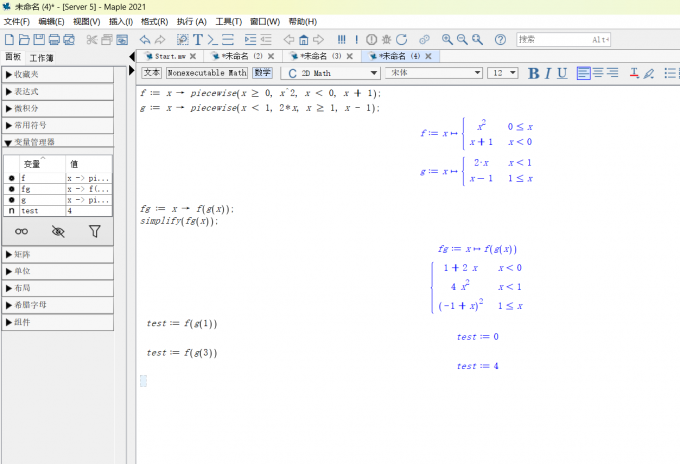Screen dimensions: 680x464
Task: Execute selected group with single exclamation
Action: pyautogui.click(x=356, y=39)
